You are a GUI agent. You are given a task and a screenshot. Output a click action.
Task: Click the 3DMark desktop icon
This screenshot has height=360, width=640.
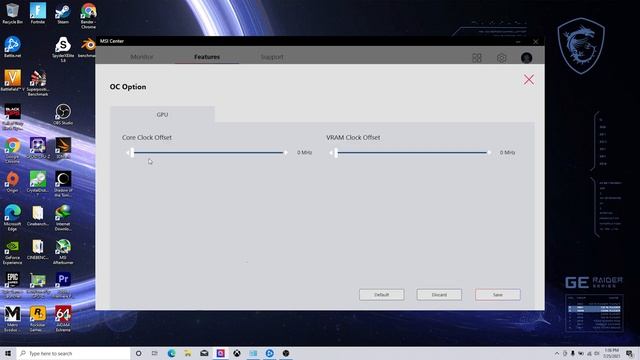[63, 148]
